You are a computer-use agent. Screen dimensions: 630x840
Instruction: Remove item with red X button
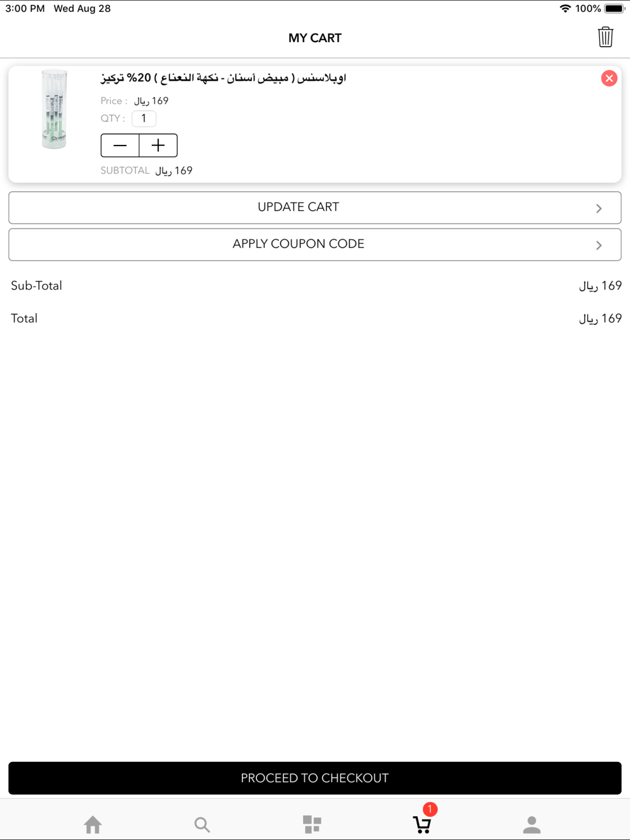(x=609, y=78)
